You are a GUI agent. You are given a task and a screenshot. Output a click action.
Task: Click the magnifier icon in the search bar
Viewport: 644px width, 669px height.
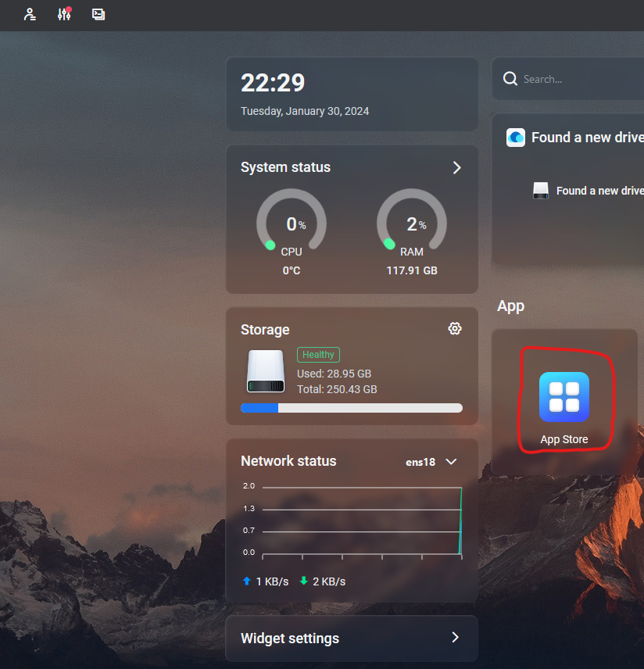[510, 79]
